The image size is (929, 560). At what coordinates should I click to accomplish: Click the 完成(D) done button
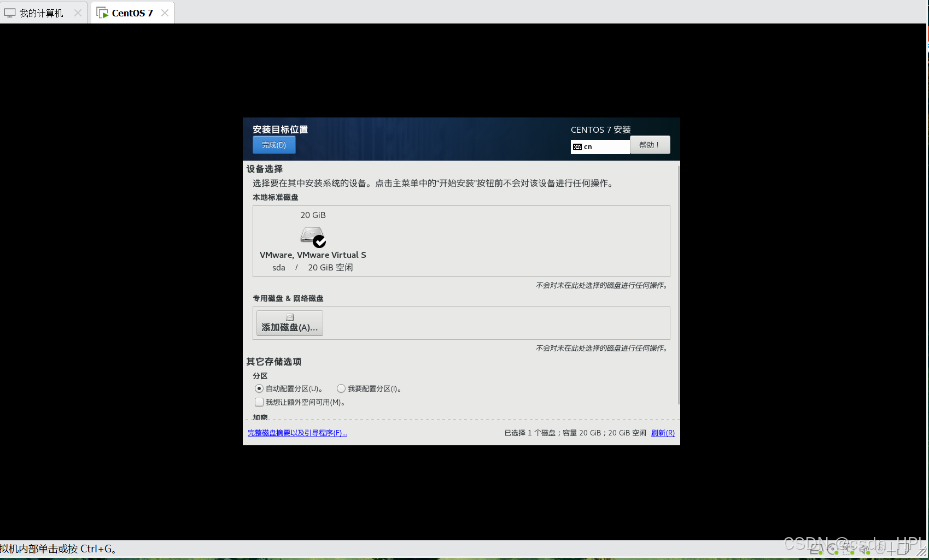[274, 145]
